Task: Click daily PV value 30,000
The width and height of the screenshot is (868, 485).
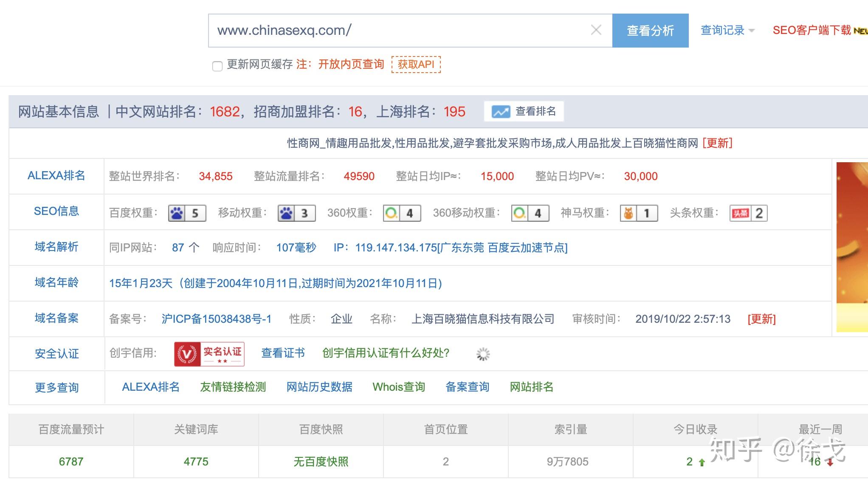Action: click(641, 176)
